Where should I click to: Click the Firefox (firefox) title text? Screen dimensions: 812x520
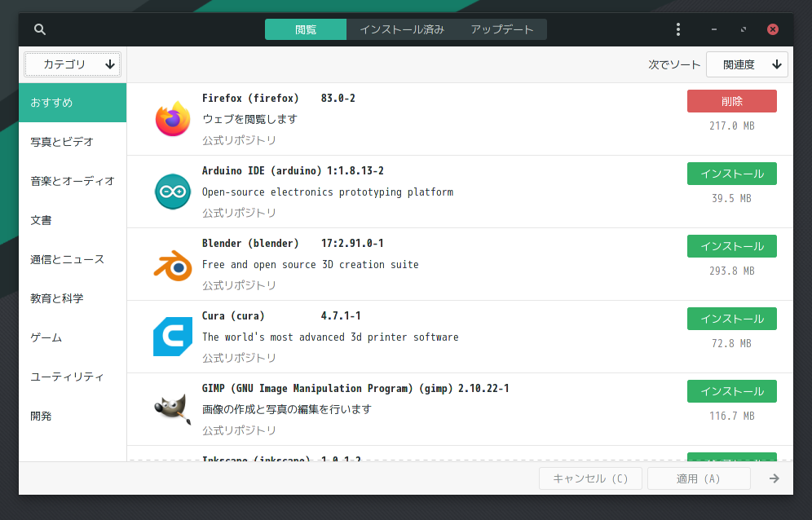tap(250, 99)
